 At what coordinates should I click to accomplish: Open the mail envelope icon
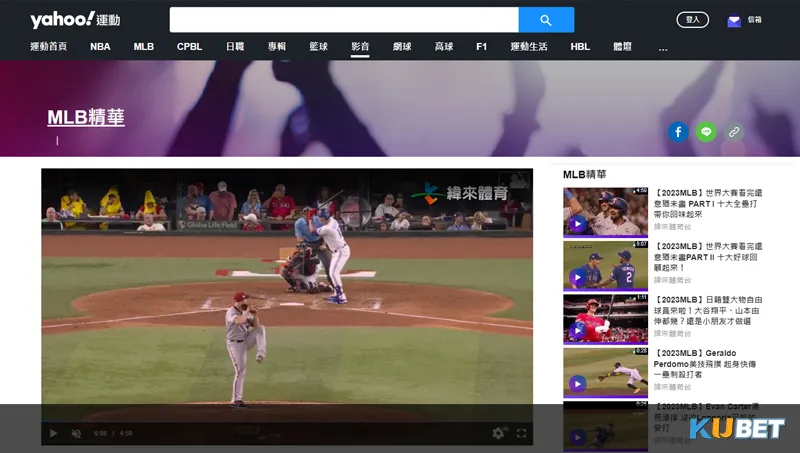(734, 20)
